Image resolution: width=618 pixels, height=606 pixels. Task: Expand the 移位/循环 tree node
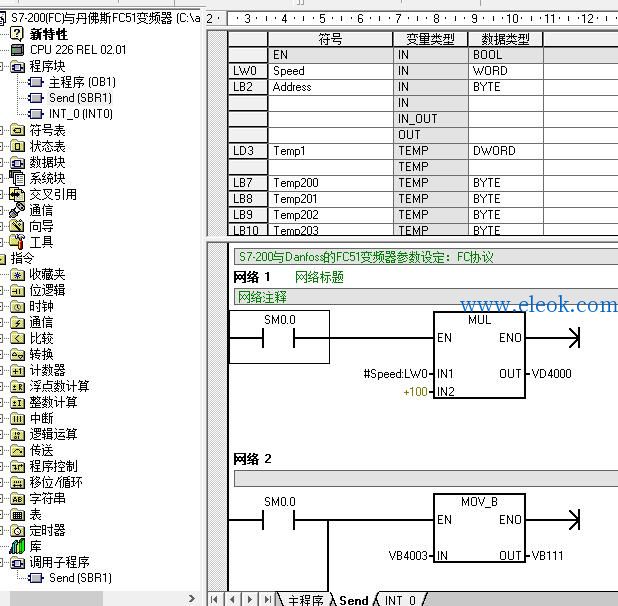(2, 483)
